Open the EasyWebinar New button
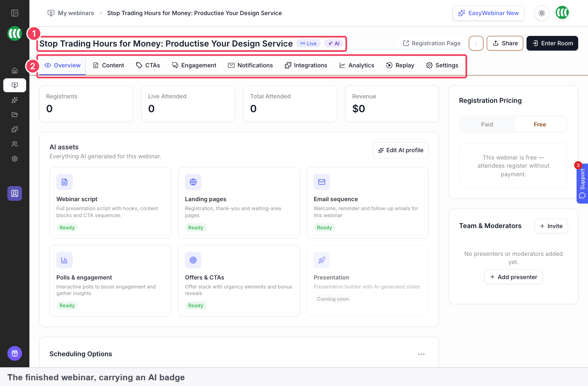This screenshot has height=386, width=588. coord(488,13)
